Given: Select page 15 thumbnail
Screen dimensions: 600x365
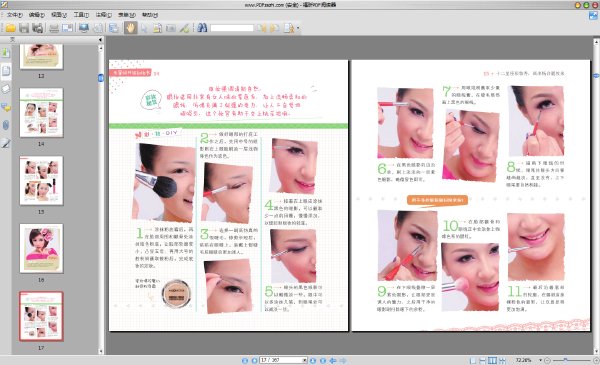Looking at the screenshot, I should (41, 180).
